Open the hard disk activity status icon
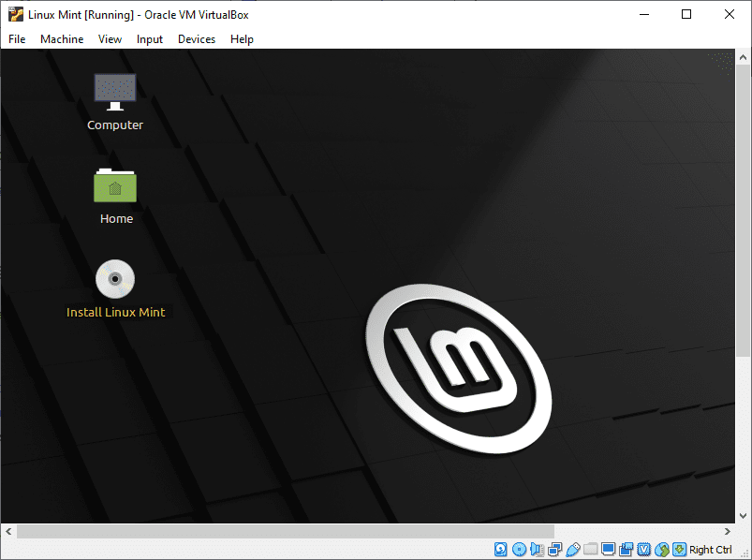752x560 pixels. coord(501,549)
